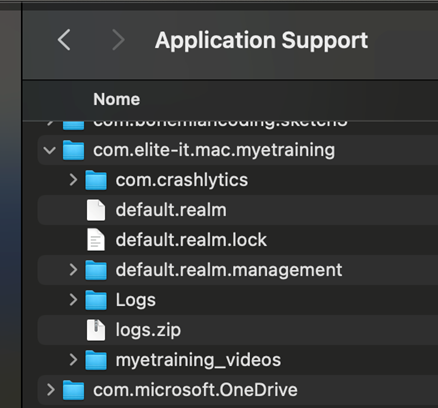Click the default.realm file name
Screen dimensions: 438x408
pos(171,210)
